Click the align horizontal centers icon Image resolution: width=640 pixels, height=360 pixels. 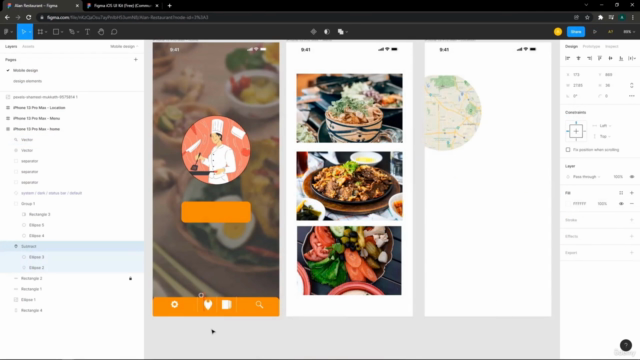tap(578, 58)
